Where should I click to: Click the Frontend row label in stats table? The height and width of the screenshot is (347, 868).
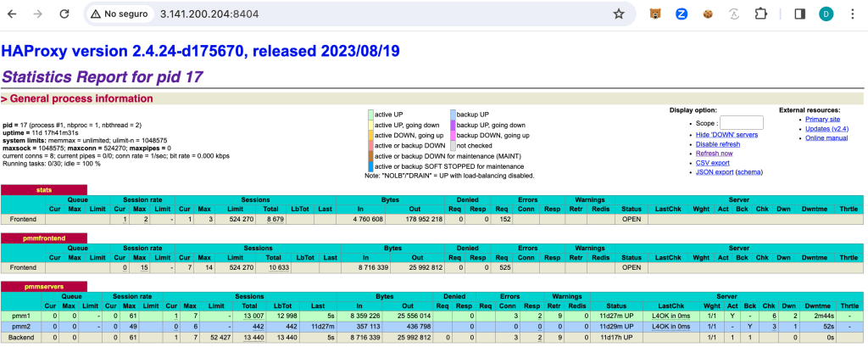pos(23,220)
